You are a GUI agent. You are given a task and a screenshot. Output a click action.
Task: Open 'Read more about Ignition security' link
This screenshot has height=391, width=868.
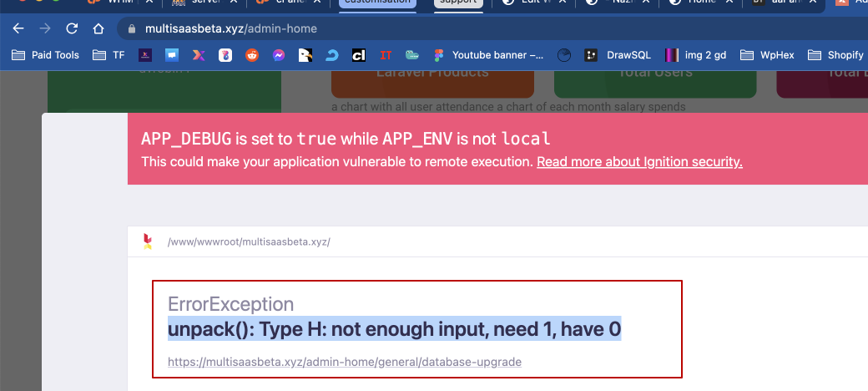[x=639, y=162]
